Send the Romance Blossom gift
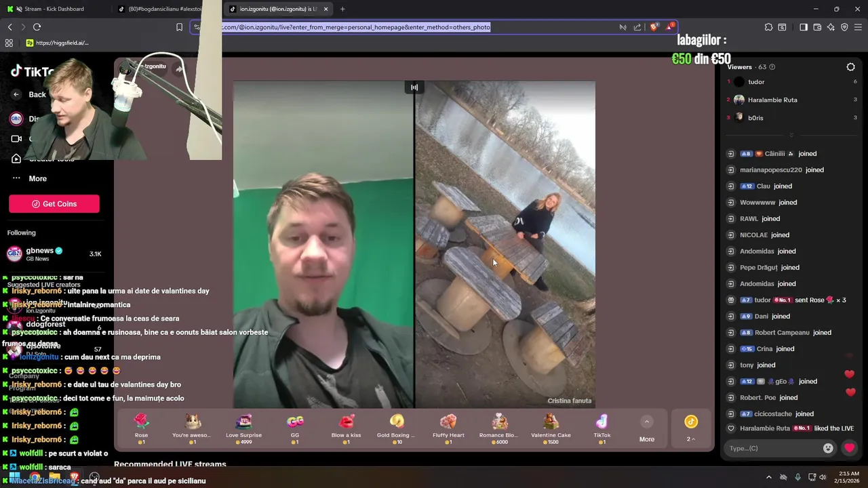868x488 pixels. [x=499, y=428]
